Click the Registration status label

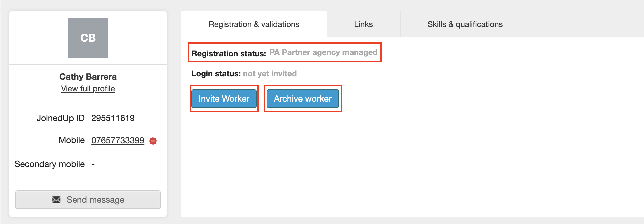coord(229,53)
